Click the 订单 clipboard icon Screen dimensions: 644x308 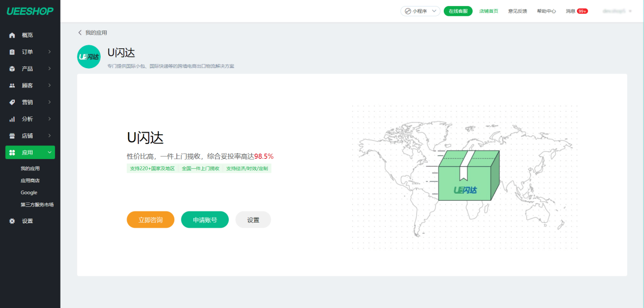[12, 52]
